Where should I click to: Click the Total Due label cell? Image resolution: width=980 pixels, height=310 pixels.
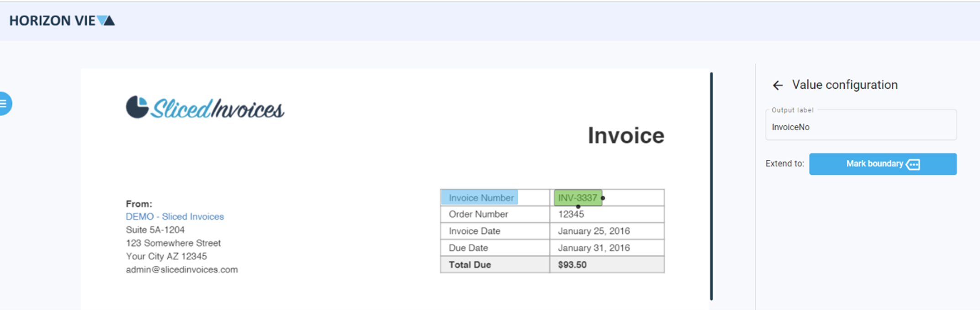coord(470,265)
